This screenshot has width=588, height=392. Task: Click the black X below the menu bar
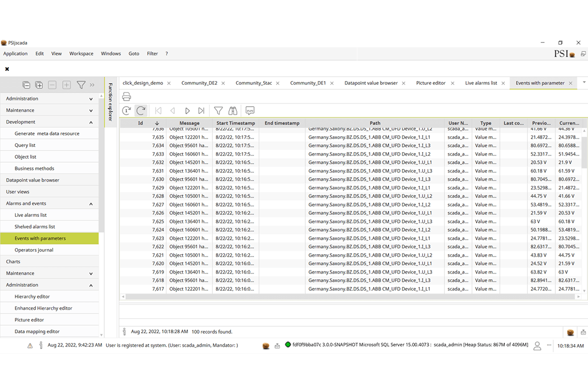[x=7, y=69]
